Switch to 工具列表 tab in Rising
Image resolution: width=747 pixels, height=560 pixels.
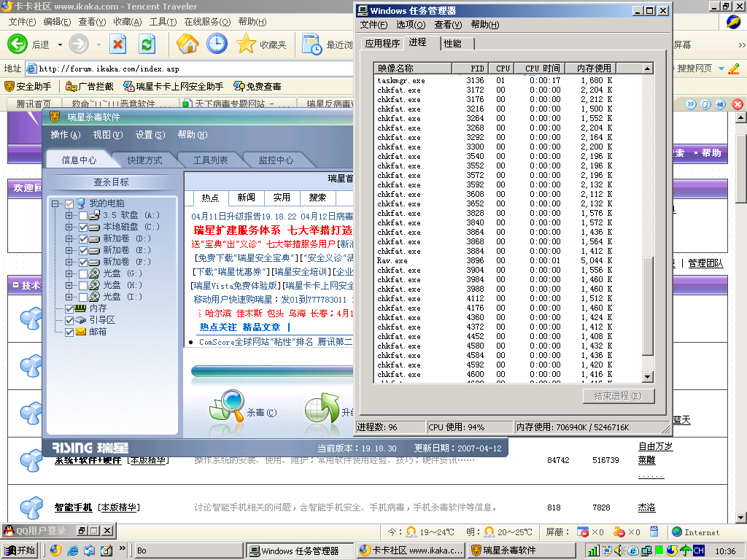pyautogui.click(x=210, y=160)
